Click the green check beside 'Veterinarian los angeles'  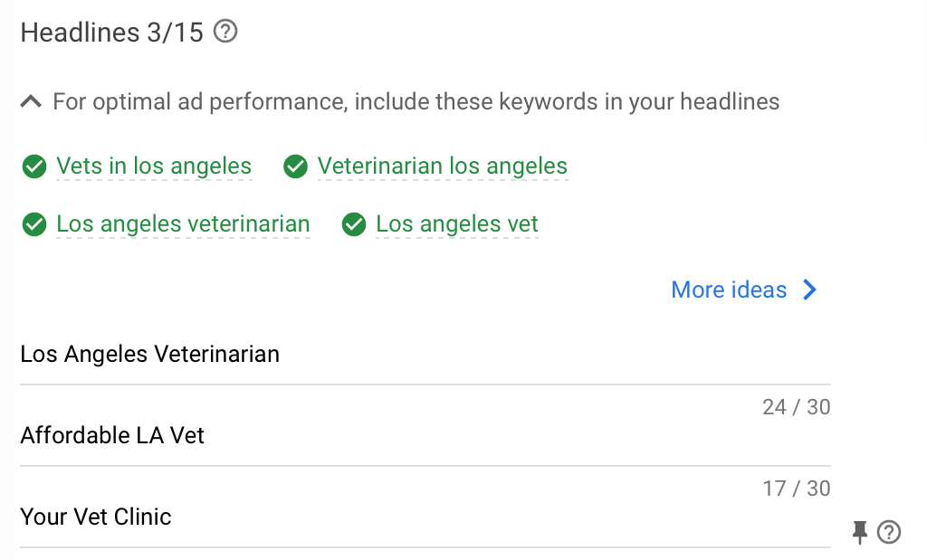295,167
